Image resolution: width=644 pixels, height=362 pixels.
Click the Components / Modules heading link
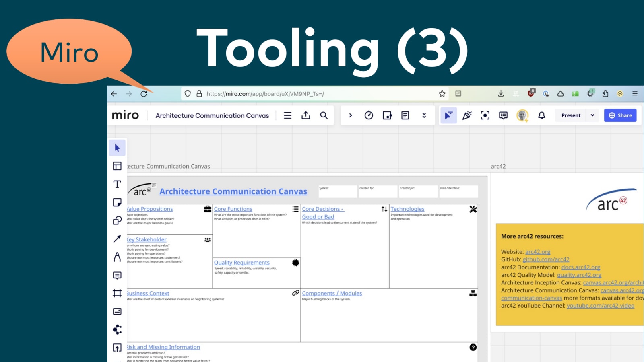[332, 294]
